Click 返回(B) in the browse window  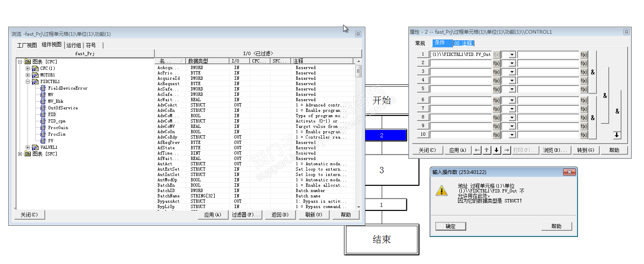point(280,215)
